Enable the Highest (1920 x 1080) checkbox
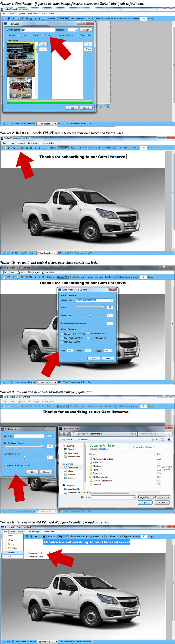 tap(62, 334)
